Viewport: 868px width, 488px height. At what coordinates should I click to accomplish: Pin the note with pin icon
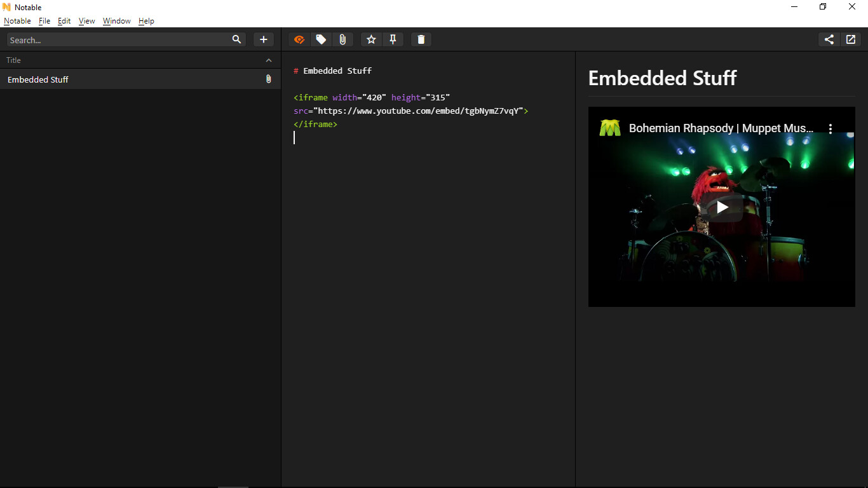(x=393, y=39)
